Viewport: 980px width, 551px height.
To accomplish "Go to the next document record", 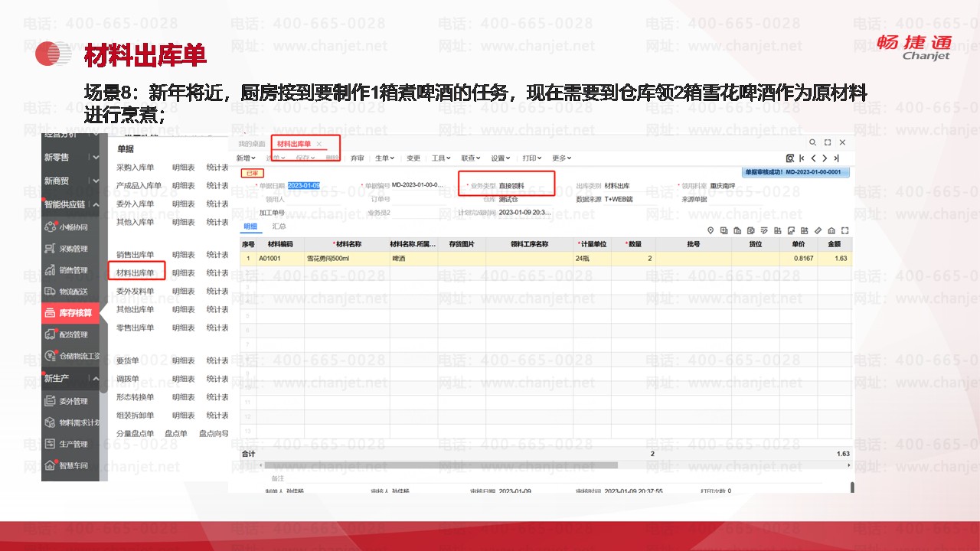I will coord(825,158).
